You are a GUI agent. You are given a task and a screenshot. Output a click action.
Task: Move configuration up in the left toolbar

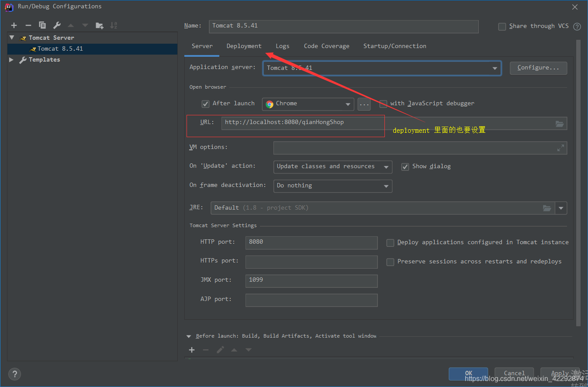point(71,25)
